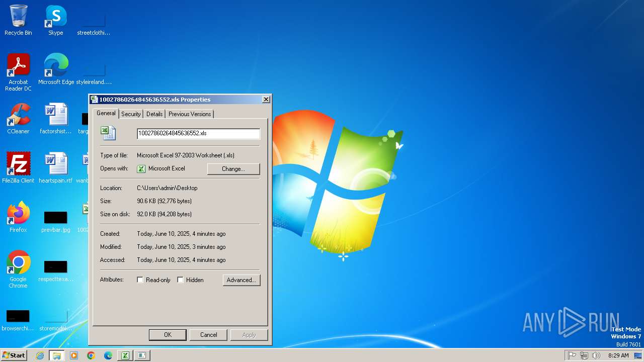This screenshot has width=644, height=362.
Task: Open the Recycle Bin desktop icon
Action: pyautogui.click(x=18, y=20)
